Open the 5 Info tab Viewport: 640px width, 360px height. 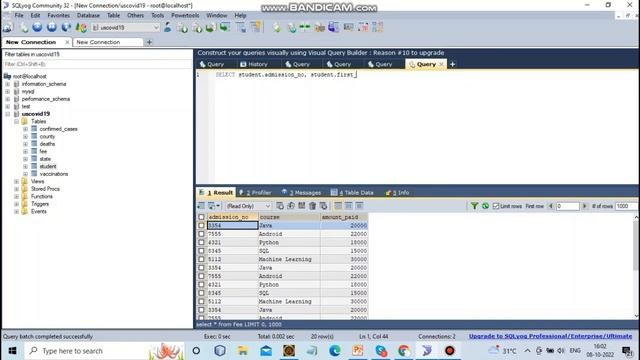click(397, 192)
